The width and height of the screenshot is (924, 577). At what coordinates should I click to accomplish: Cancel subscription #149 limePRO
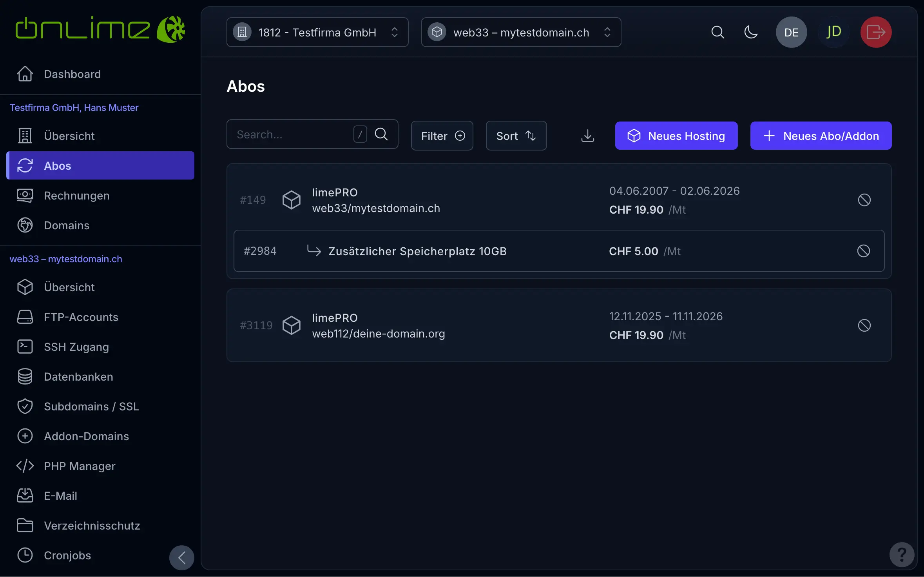pos(864,200)
